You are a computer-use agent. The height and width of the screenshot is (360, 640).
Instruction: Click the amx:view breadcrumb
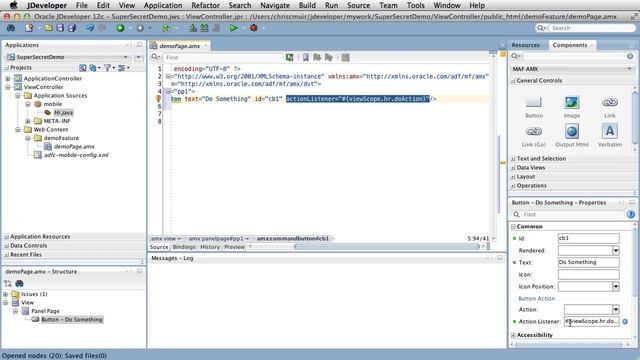coord(163,238)
